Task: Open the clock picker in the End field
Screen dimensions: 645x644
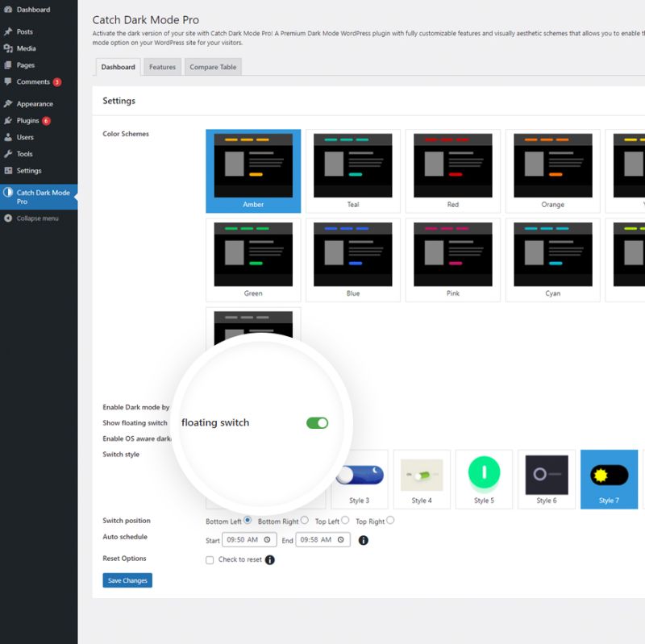Action: (x=340, y=539)
